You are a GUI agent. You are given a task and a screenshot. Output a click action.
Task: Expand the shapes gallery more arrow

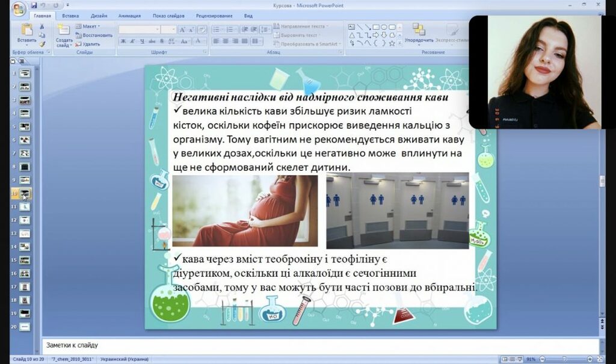click(399, 44)
